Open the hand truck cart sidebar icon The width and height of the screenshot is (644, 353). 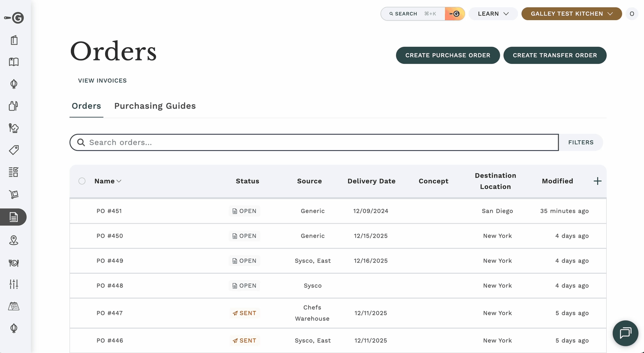point(14,194)
